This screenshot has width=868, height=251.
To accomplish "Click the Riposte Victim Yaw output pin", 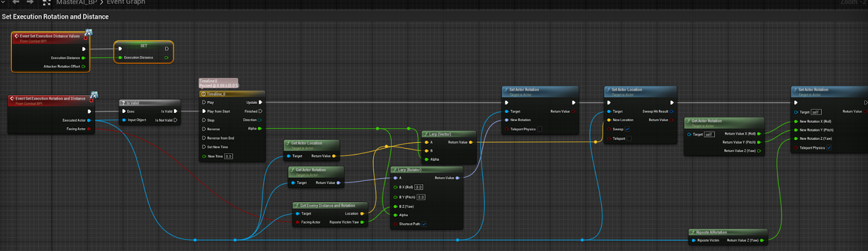I will pos(362,222).
